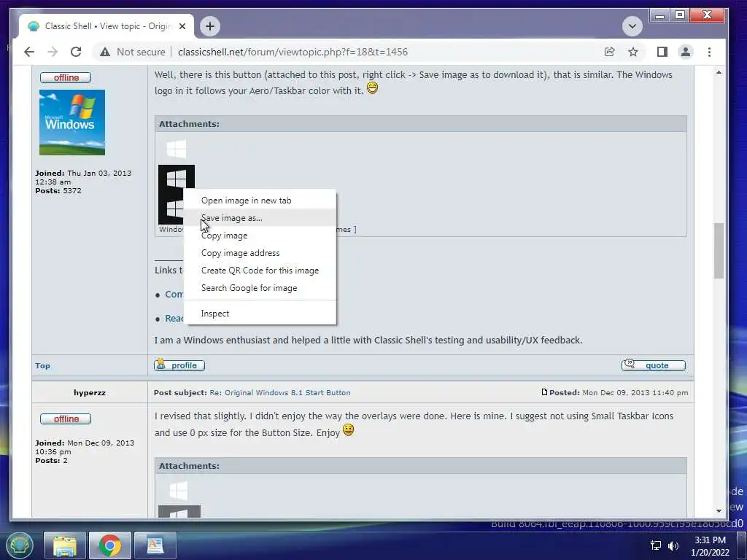The height and width of the screenshot is (560, 747).
Task: Click the smiley emoji after Enjoy
Action: pyautogui.click(x=348, y=430)
